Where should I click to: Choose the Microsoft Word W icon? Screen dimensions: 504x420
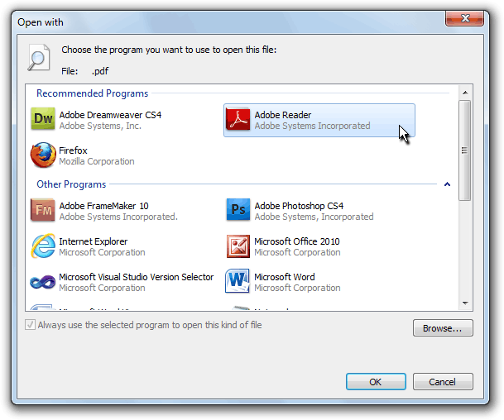pos(238,281)
